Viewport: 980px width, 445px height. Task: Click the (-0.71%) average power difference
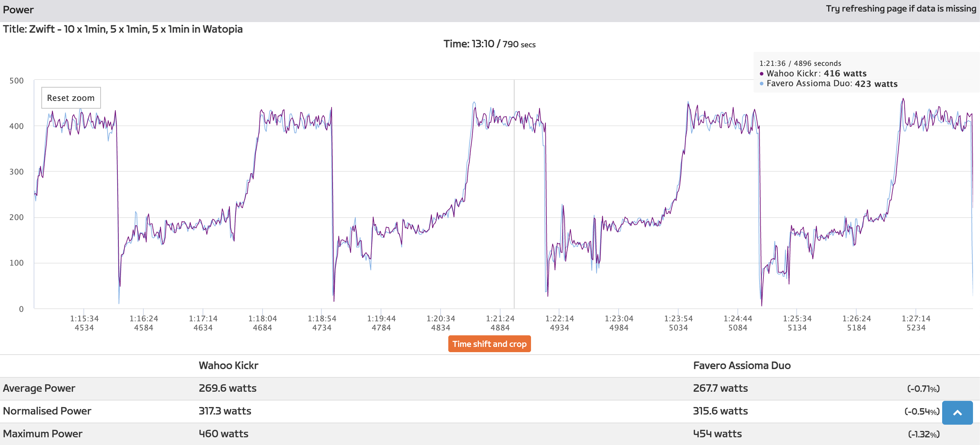(x=923, y=389)
